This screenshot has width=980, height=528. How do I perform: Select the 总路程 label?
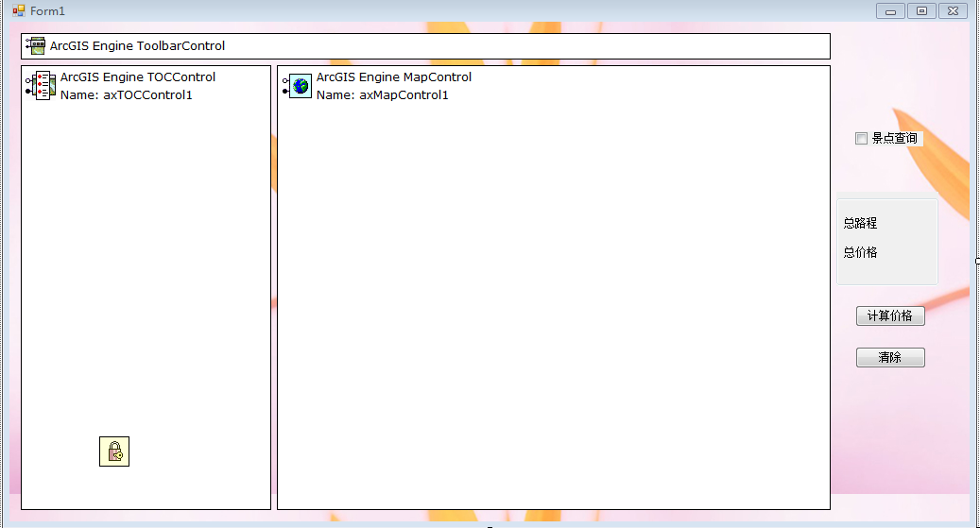pyautogui.click(x=860, y=223)
